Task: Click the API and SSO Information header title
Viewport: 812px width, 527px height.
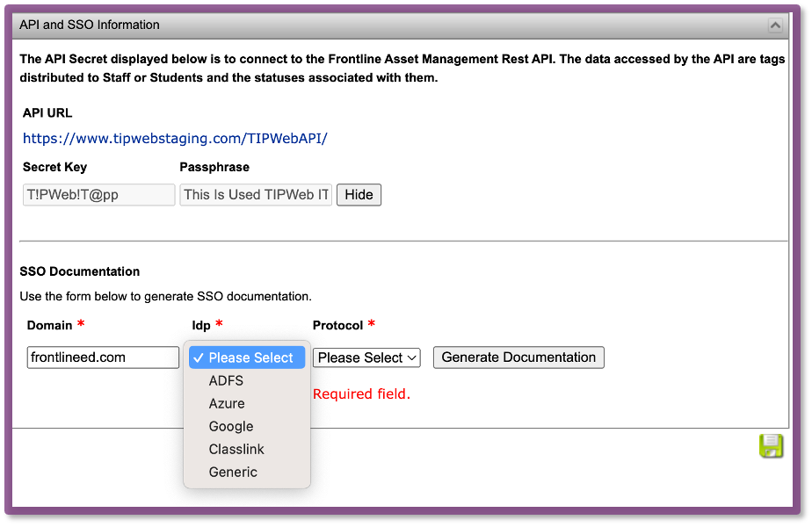Action: click(90, 25)
